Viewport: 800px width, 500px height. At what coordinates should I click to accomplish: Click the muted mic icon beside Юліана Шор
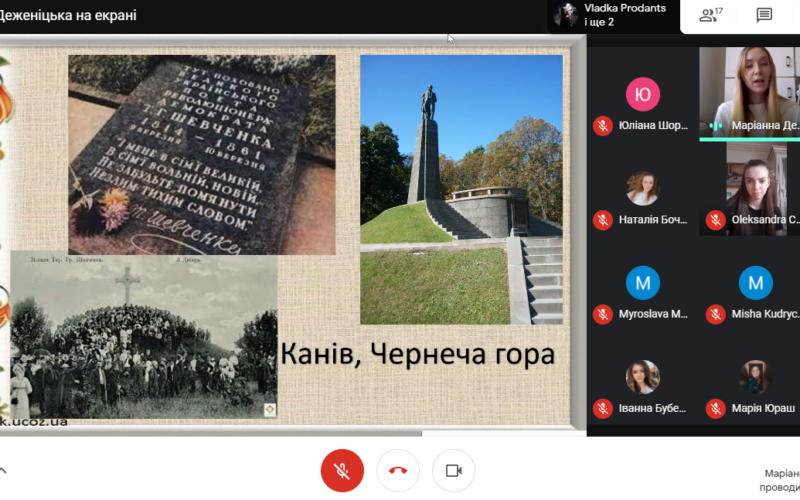coord(602,126)
